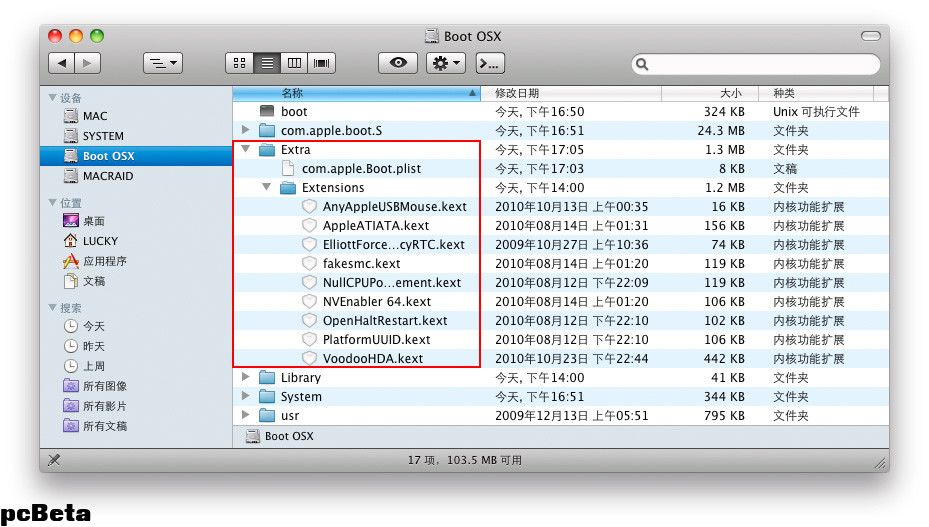Collapse the 位置 sidebar section
This screenshot has width=929, height=527.
(53, 203)
